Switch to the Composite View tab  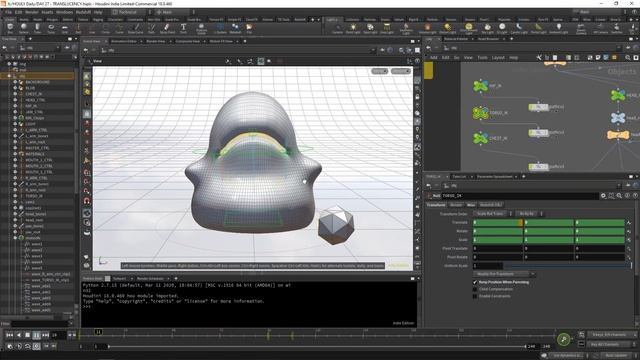click(x=188, y=41)
